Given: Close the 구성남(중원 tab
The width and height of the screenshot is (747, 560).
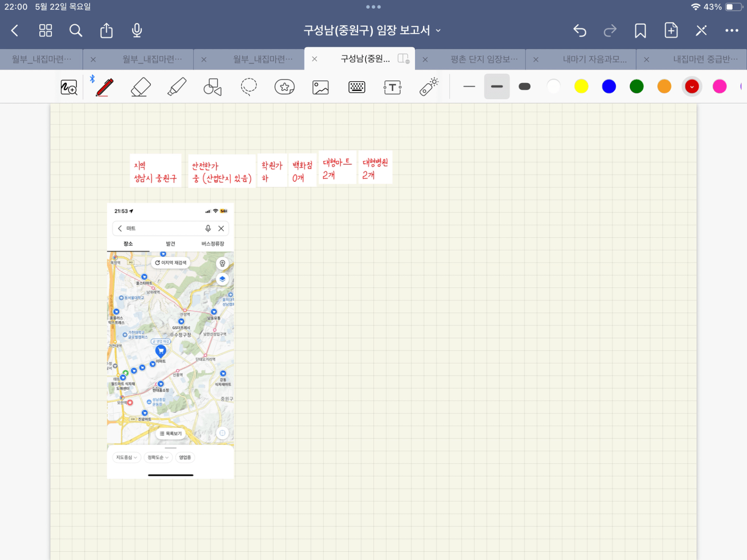Looking at the screenshot, I should click(315, 59).
